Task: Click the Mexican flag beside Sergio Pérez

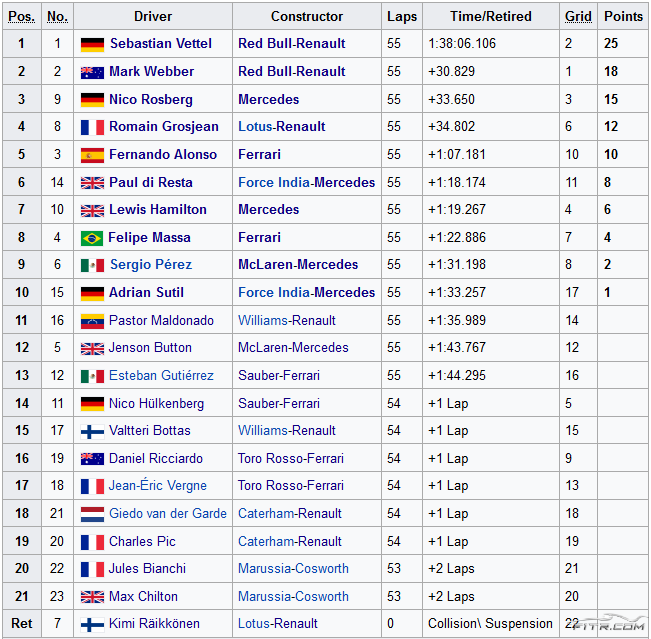Action: point(92,265)
